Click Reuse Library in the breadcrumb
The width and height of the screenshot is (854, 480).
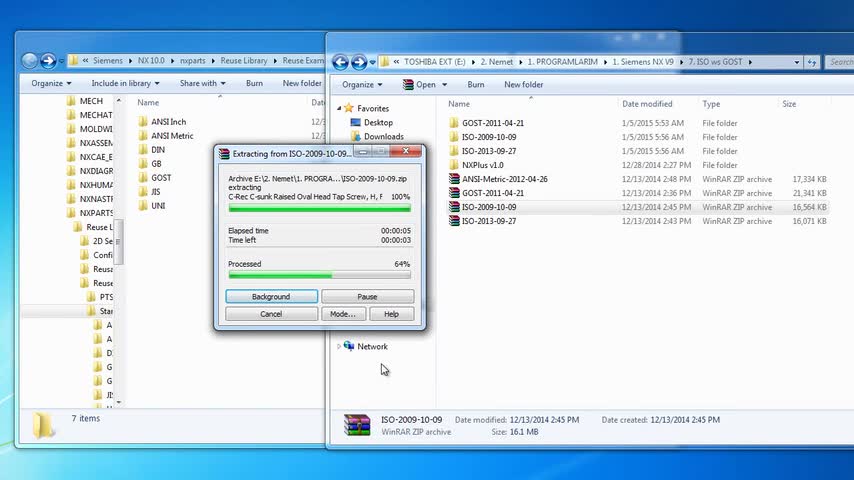tap(243, 60)
